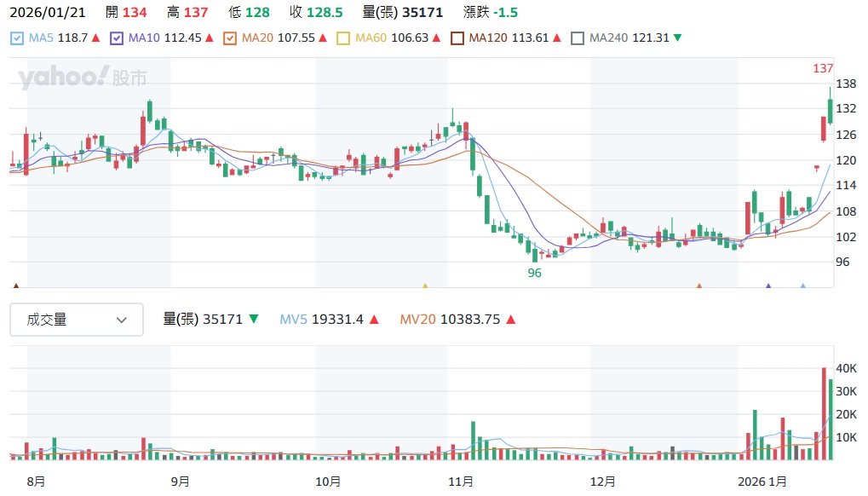Hide the MA120 line via its checkbox

[457, 37]
